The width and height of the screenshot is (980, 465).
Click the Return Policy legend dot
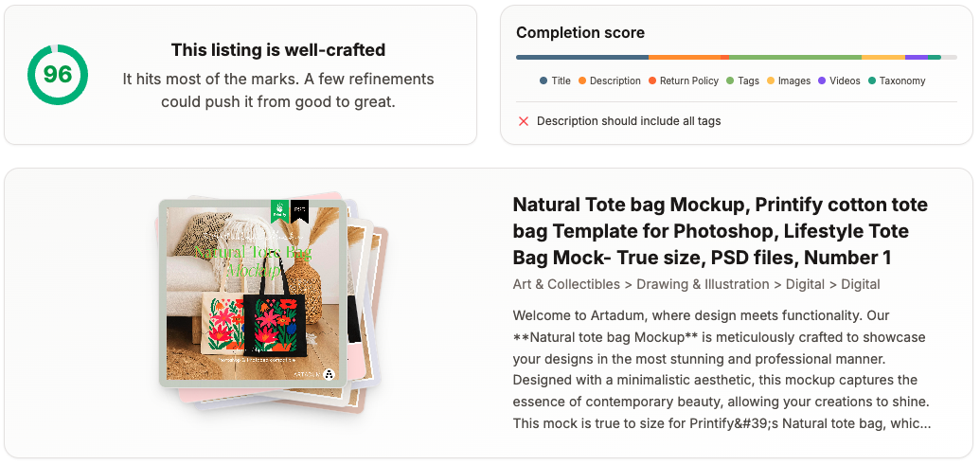point(652,81)
